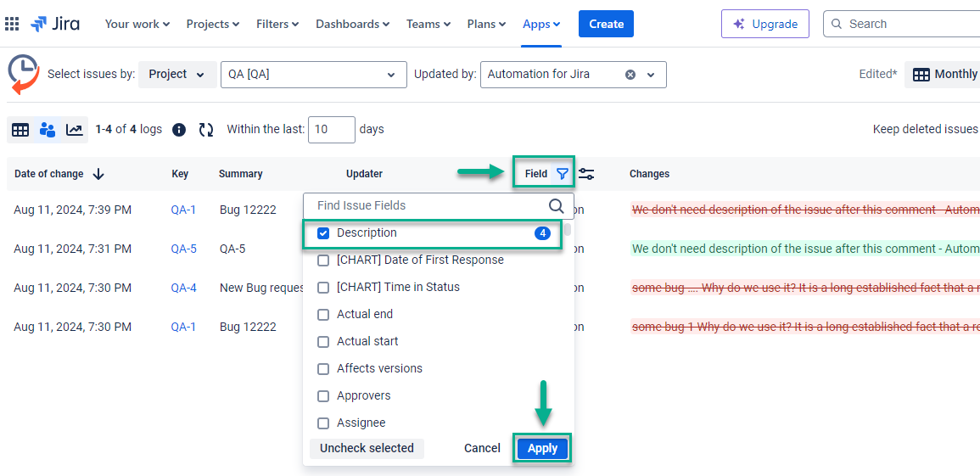Expand the QA [QA] project dropdown
This screenshot has height=476, width=980.
(x=391, y=75)
